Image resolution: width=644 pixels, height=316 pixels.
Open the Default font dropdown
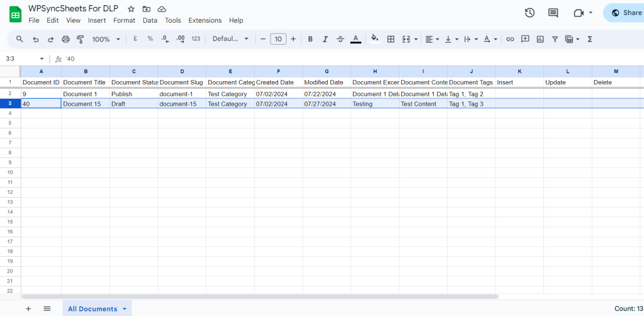pyautogui.click(x=230, y=38)
